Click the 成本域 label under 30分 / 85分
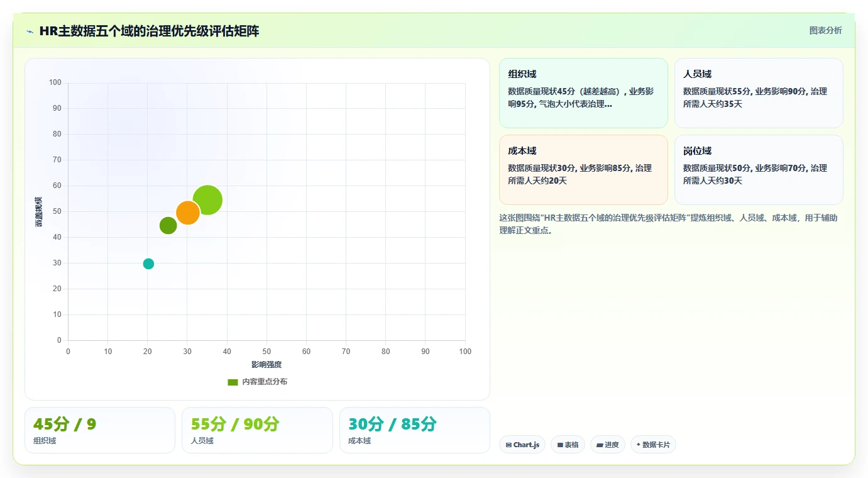Image resolution: width=868 pixels, height=478 pixels. coord(360,441)
